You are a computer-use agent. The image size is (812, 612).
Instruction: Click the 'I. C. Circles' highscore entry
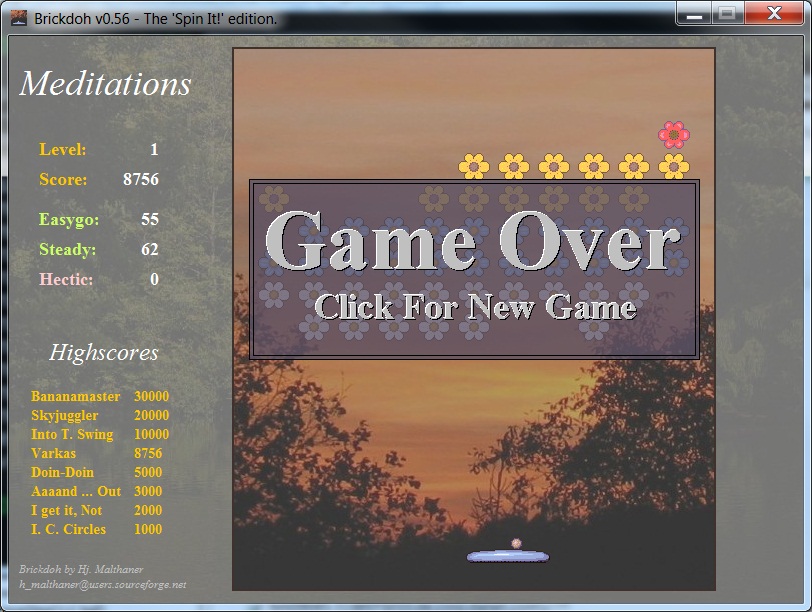(68, 529)
